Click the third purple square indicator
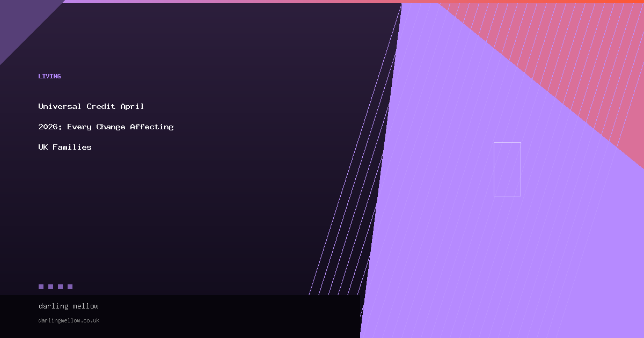 (60, 287)
